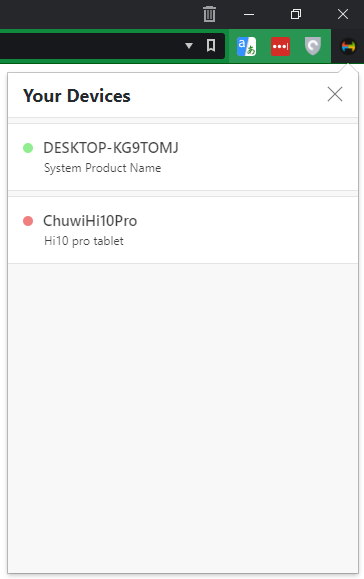Image resolution: width=364 pixels, height=579 pixels.
Task: Click the red offline status dot
Action: point(28,221)
